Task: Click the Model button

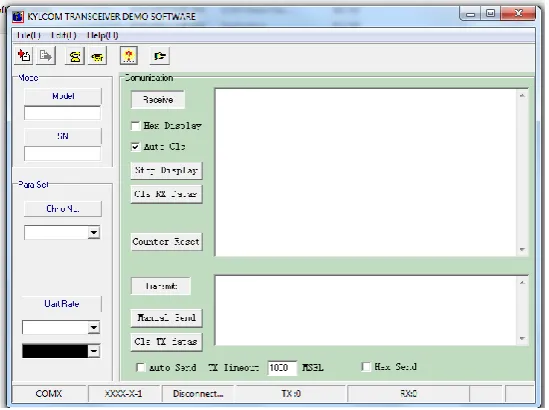Action: pos(63,96)
